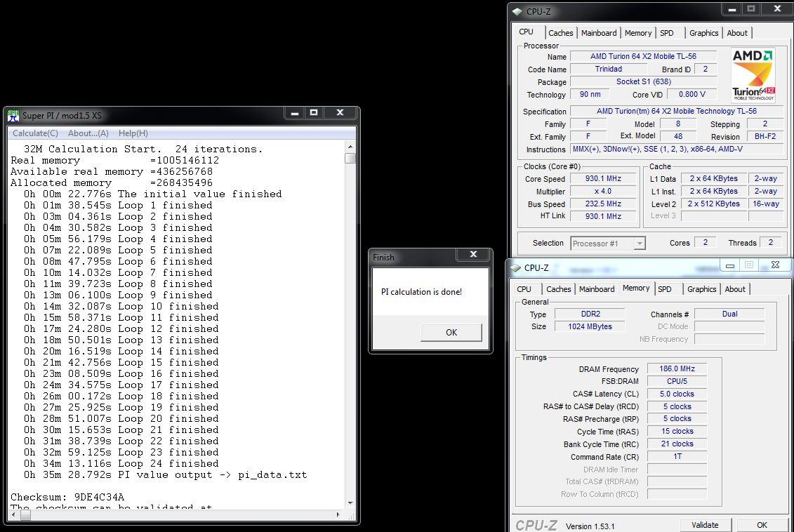Switch to Mainboard tab in upper CPU-Z window
Viewport: 794px width, 532px height.
pyautogui.click(x=599, y=33)
